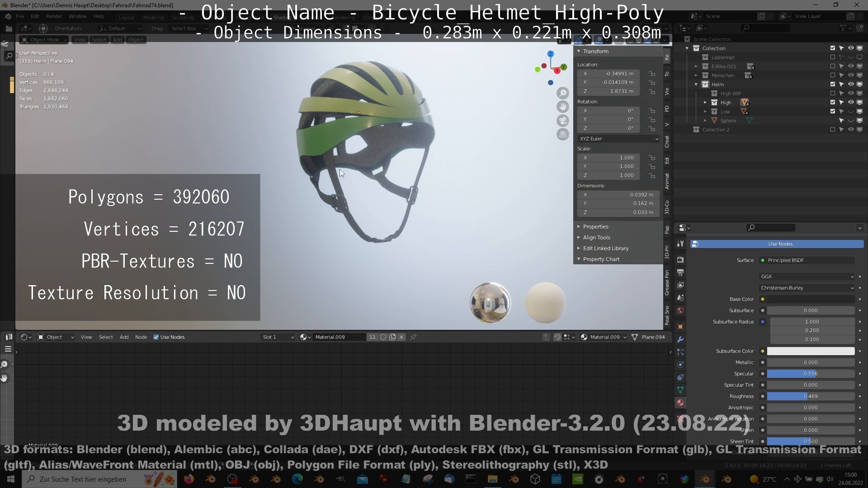Toggle fake user shield for Material.009

click(383, 337)
